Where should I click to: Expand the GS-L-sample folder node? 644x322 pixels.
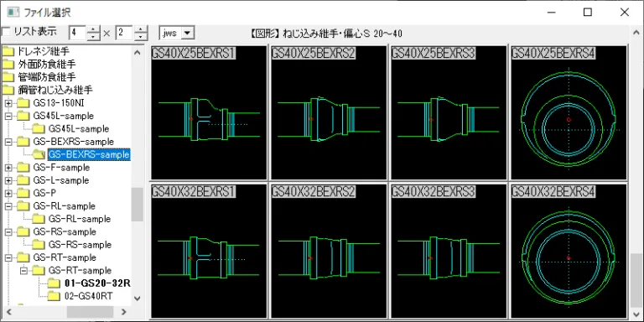[x=8, y=180]
